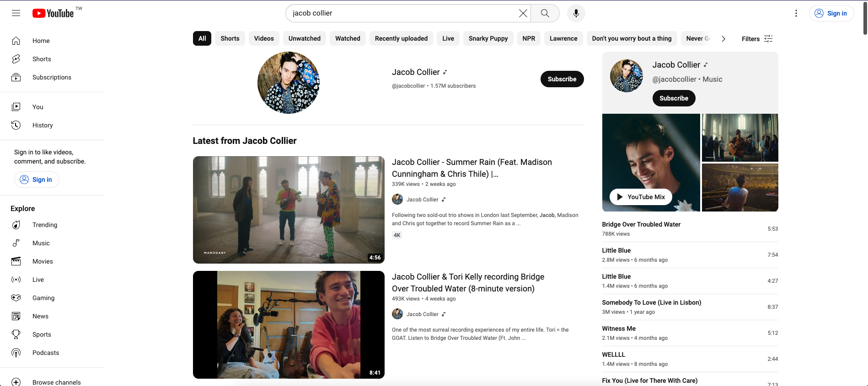The width and height of the screenshot is (868, 386).
Task: Clear the search box with X
Action: pyautogui.click(x=523, y=13)
